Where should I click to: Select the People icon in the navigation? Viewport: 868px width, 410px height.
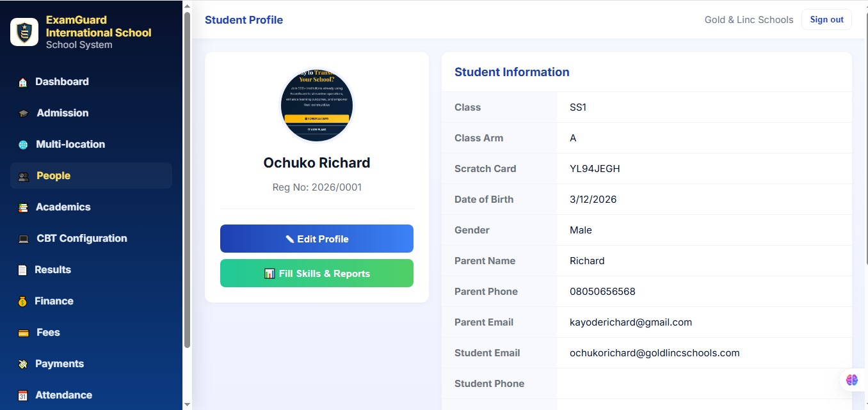pyautogui.click(x=22, y=175)
